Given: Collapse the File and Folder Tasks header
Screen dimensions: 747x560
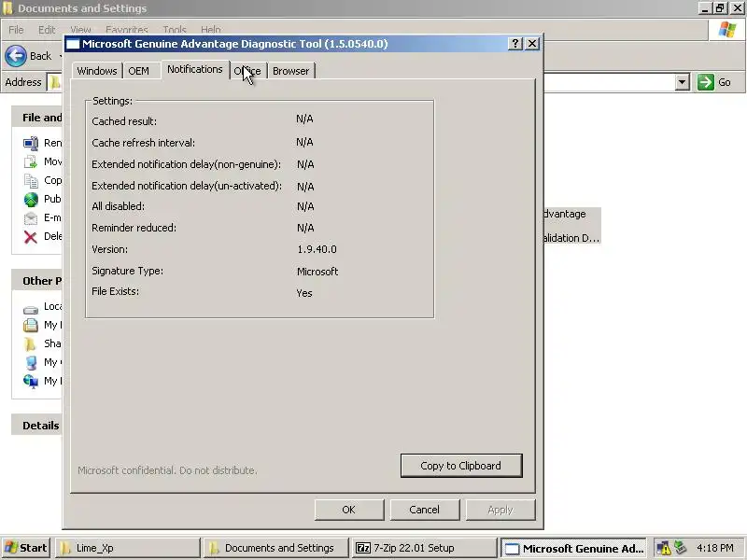Looking at the screenshot, I should [37, 118].
